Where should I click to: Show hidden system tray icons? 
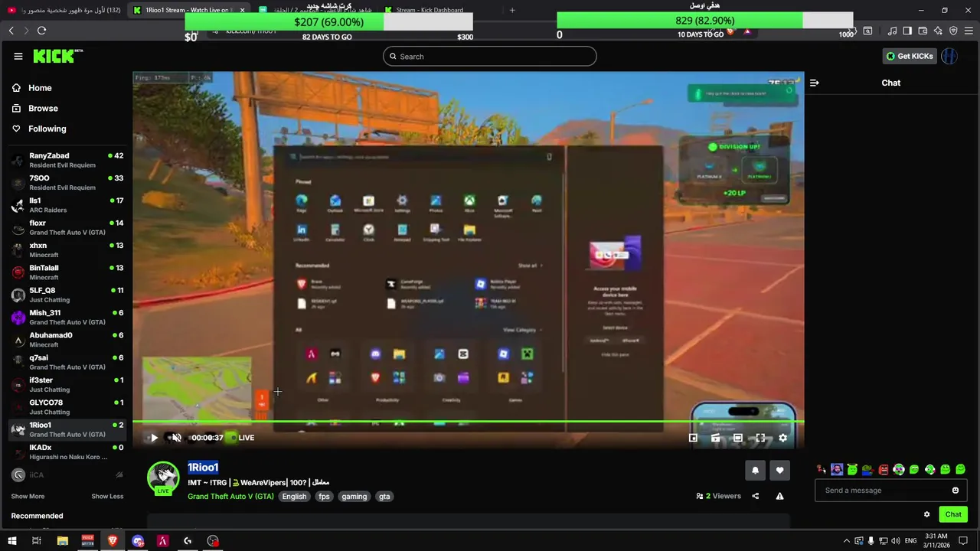(x=846, y=541)
